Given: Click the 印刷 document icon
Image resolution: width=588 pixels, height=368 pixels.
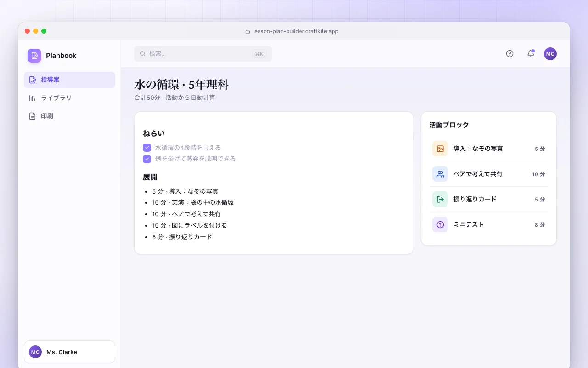Looking at the screenshot, I should tap(33, 116).
